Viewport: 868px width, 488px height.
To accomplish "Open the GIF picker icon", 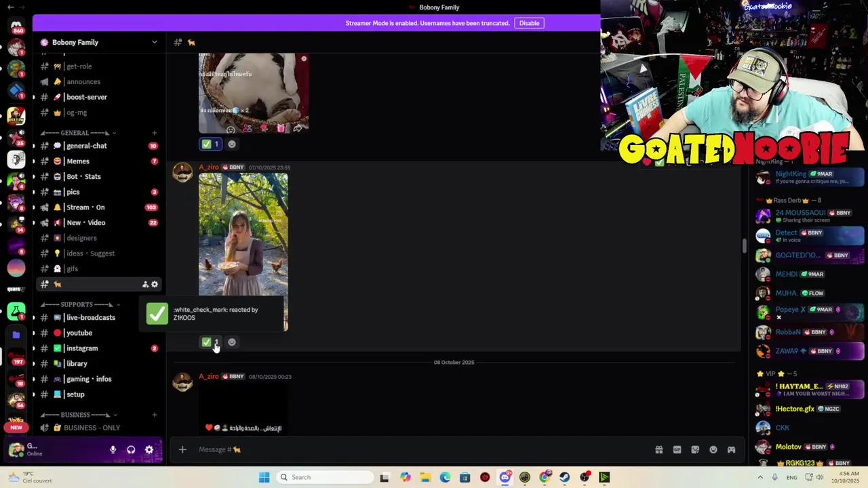I will [x=677, y=449].
